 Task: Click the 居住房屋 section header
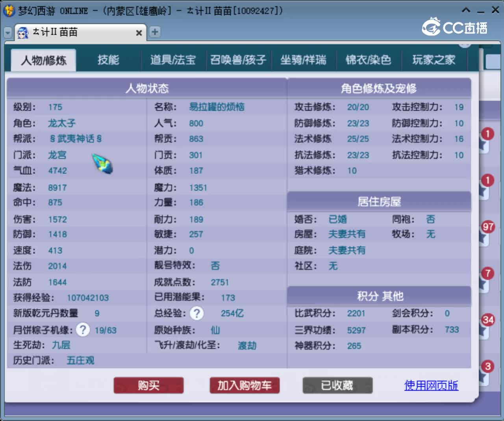pyautogui.click(x=379, y=202)
